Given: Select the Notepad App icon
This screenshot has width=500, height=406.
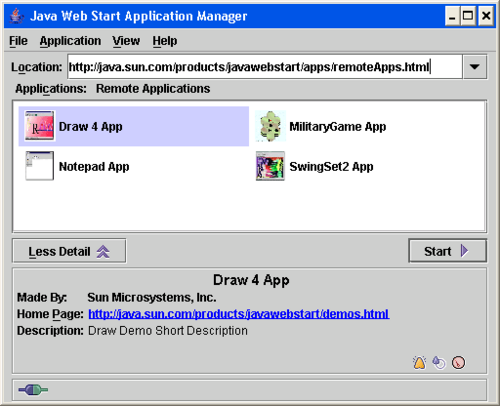Looking at the screenshot, I should pyautogui.click(x=39, y=166).
